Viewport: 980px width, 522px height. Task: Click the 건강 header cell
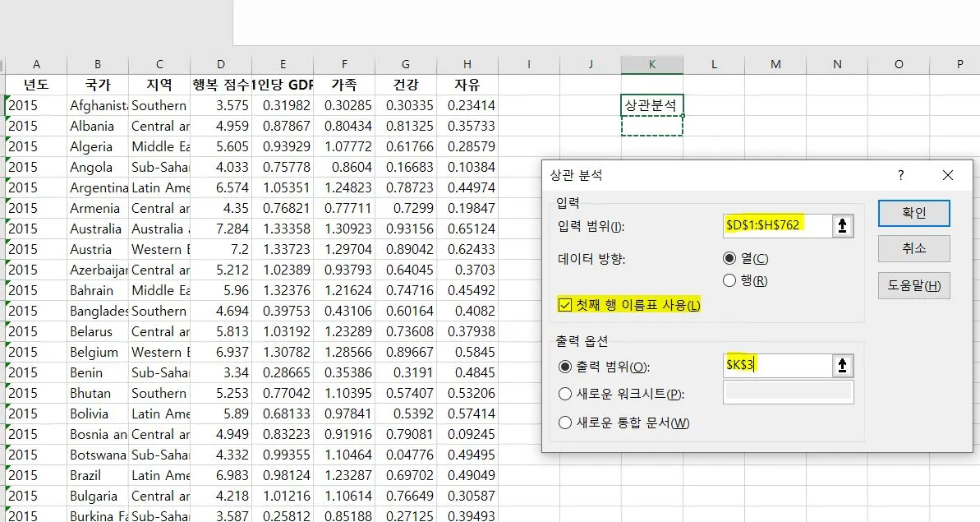coord(406,85)
